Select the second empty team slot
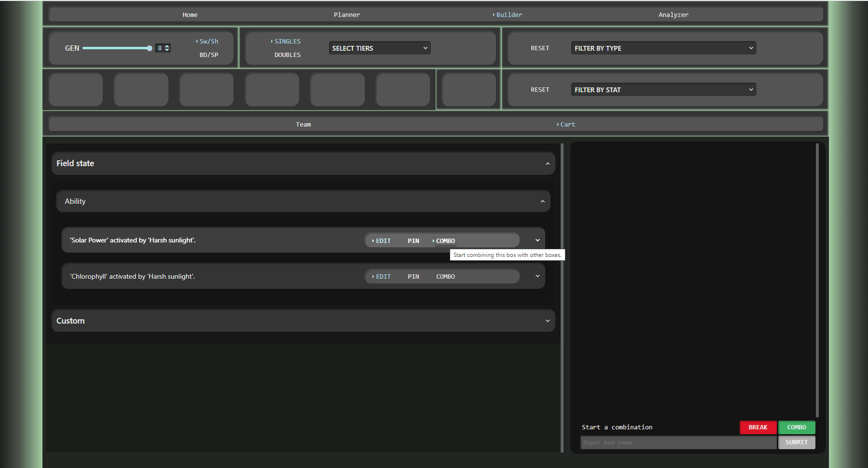 pos(141,90)
